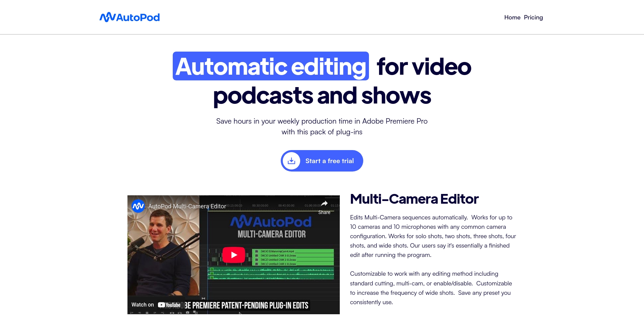644x335 pixels.
Task: Click the AutoPod logo inside the video preview
Action: click(x=271, y=222)
